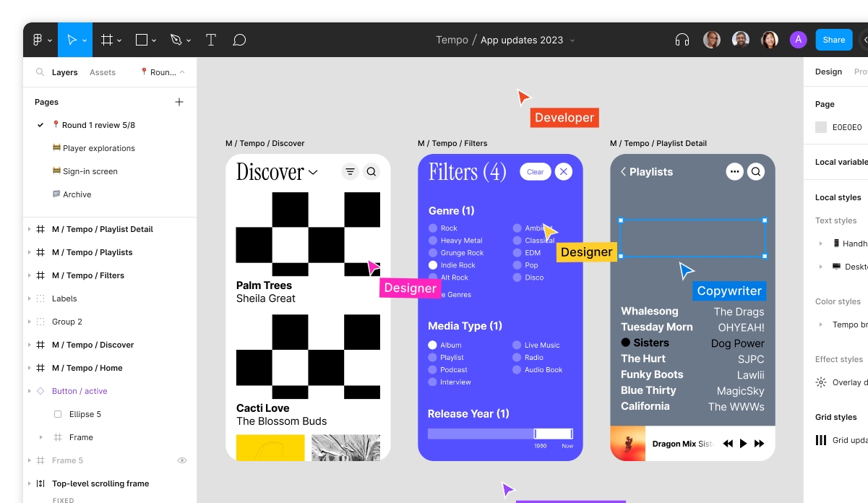This screenshot has height=503, width=868.
Task: Click the filter icon on Discover screen
Action: coord(351,172)
